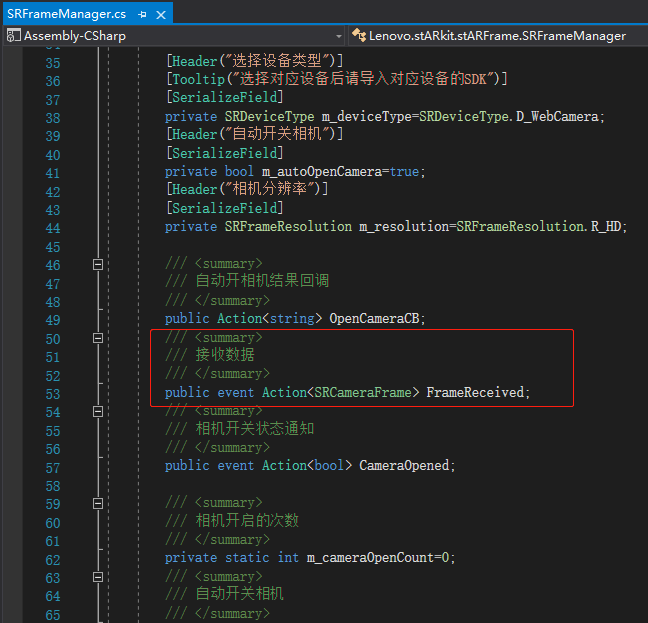This screenshot has height=623, width=648.
Task: Click the FrameReceived event name
Action: coord(475,392)
